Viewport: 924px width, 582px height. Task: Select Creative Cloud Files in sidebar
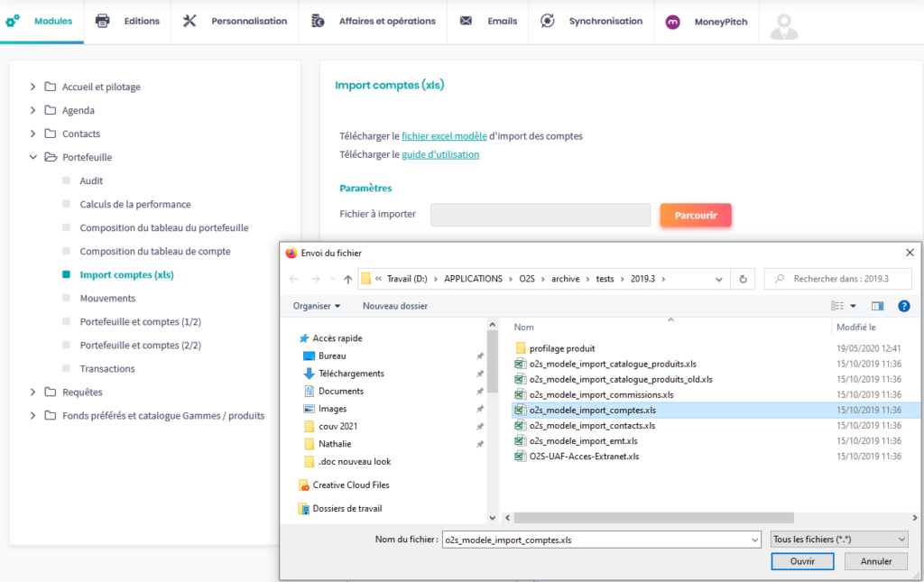350,485
